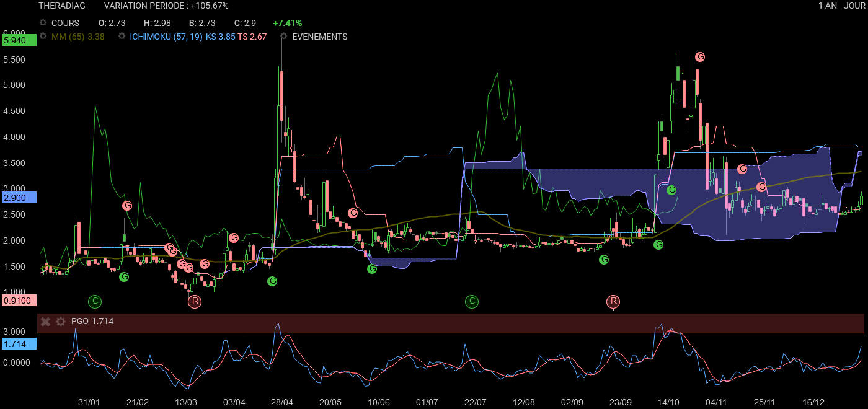Click the MM (65) moving average label
This screenshot has height=409, width=868.
pyautogui.click(x=68, y=37)
